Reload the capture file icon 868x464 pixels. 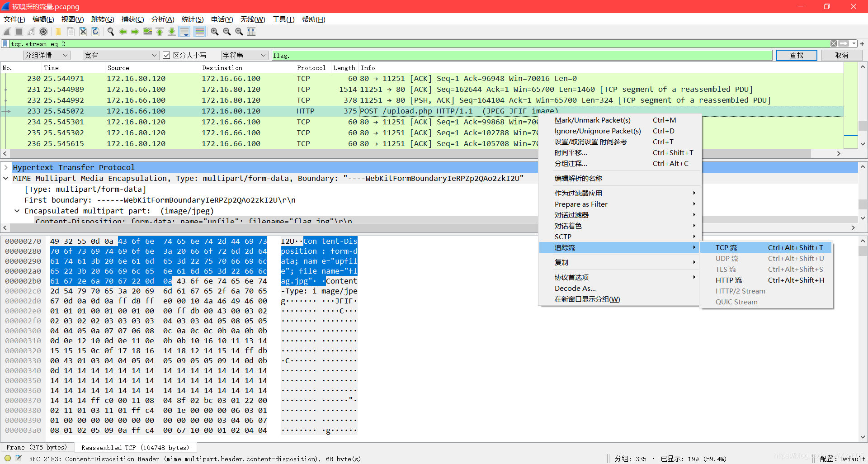[x=95, y=32]
